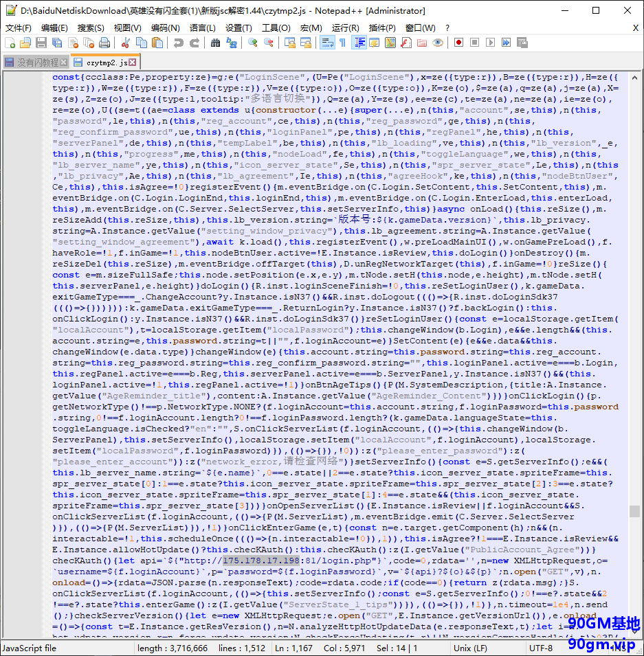Redo the edit with the Redo arrow icon
644x656 pixels.
tap(195, 43)
